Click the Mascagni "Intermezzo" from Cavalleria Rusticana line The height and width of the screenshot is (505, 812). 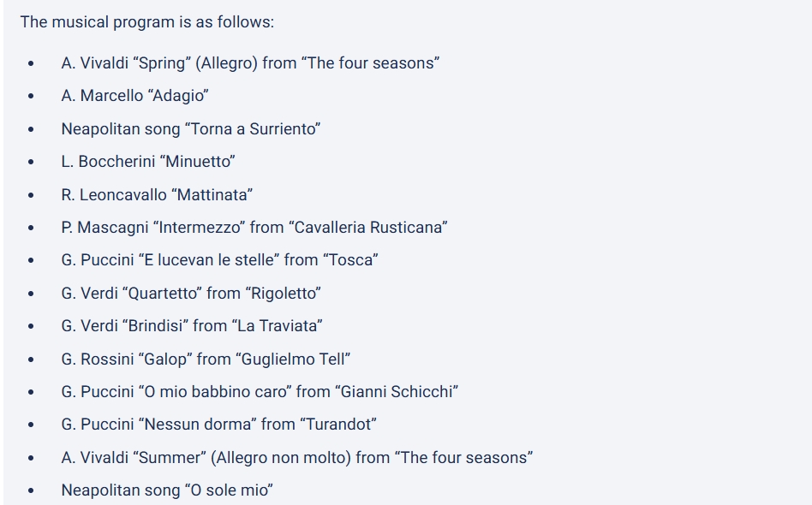coord(254,228)
